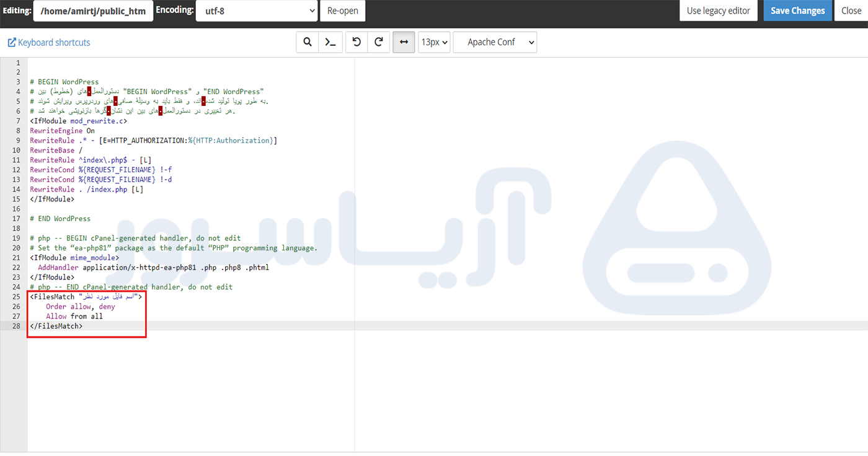Click the line "RewriteRule . /index.php [L]"
868x456 pixels.
[87, 190]
